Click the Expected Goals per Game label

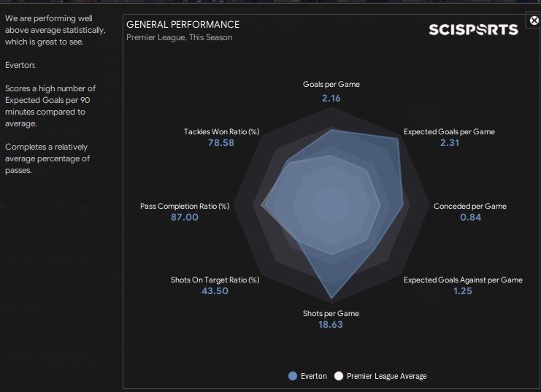pyautogui.click(x=449, y=132)
